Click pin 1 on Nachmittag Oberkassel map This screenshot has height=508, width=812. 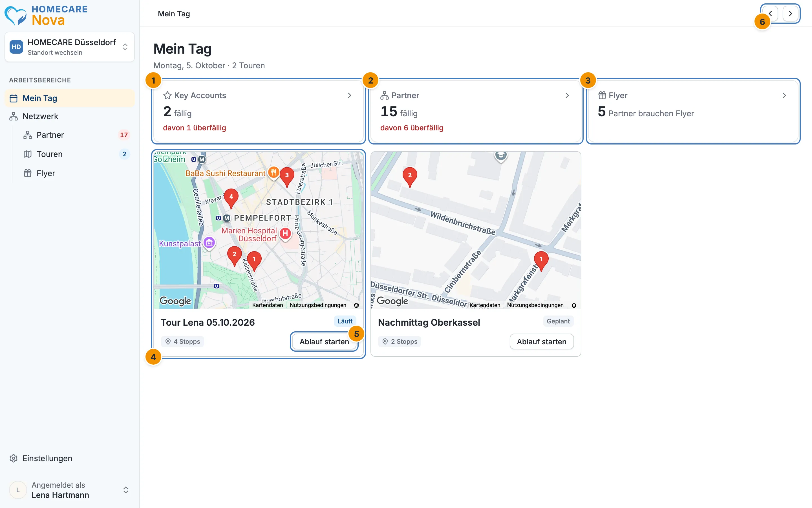pyautogui.click(x=541, y=261)
